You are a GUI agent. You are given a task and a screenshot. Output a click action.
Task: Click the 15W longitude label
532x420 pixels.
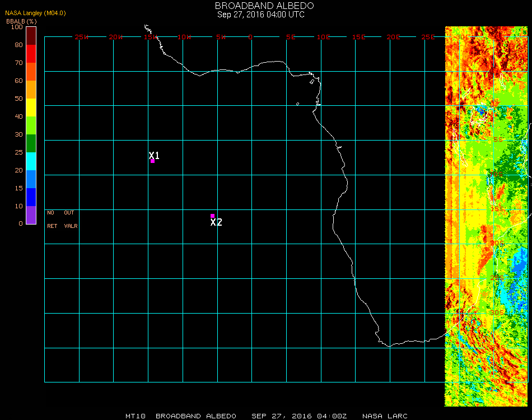tap(151, 37)
